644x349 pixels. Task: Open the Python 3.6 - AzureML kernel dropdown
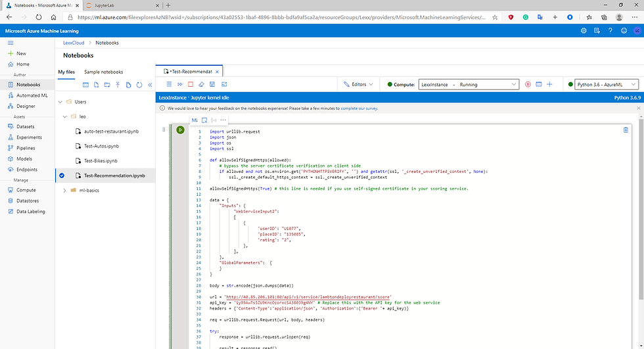click(x=605, y=84)
